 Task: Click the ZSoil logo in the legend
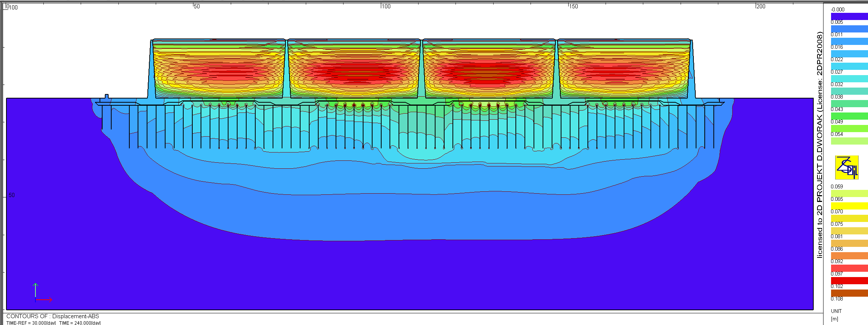[x=847, y=167]
